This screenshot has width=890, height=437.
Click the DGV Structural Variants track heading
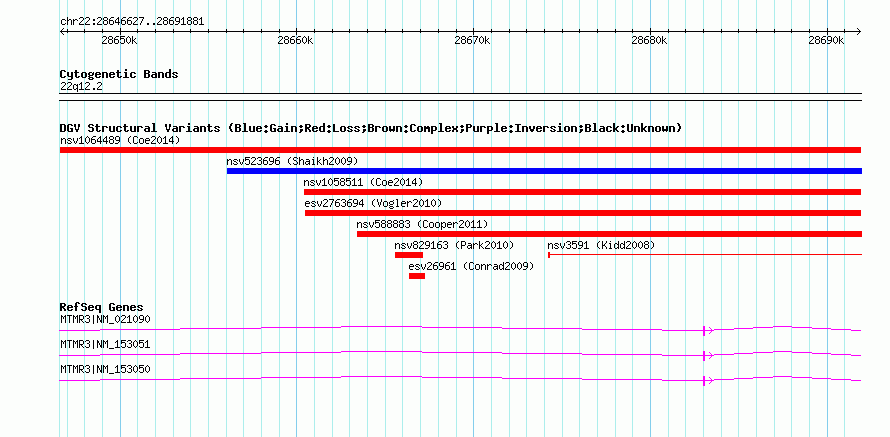(371, 128)
